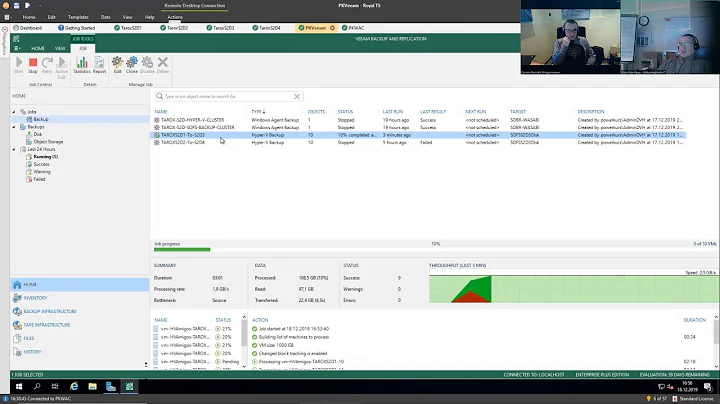This screenshot has width=720, height=404.
Task: Close the PKVeeam tab
Action: (332, 28)
